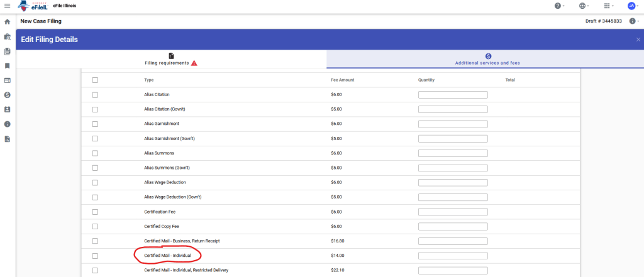Open the apps grid menu
The height and width of the screenshot is (277, 644).
[608, 6]
